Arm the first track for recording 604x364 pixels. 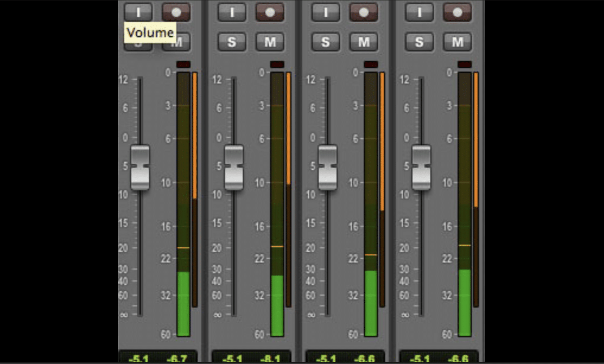[x=176, y=12]
